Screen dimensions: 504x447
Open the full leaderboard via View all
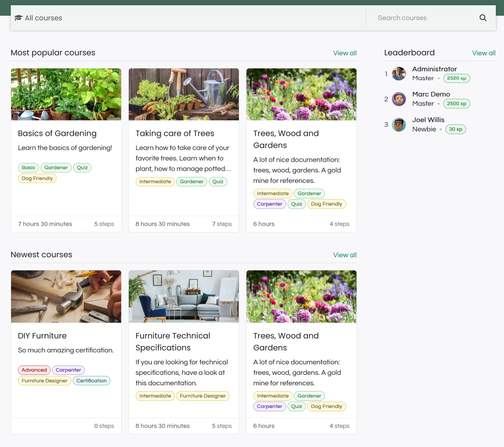pos(484,53)
